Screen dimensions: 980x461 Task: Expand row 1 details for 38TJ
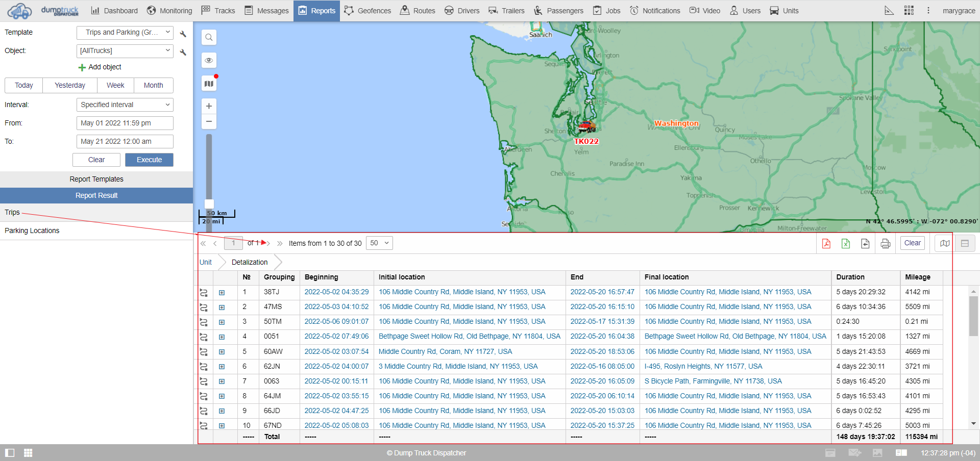(x=222, y=293)
